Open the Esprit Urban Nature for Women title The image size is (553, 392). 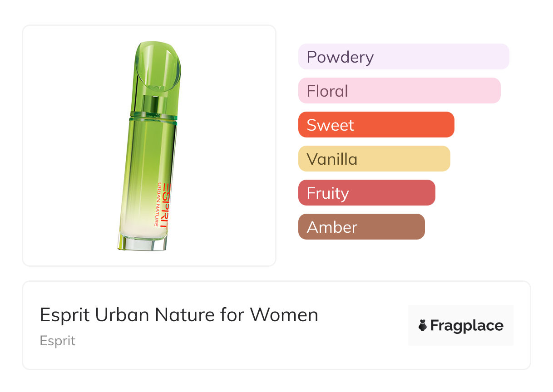click(179, 314)
